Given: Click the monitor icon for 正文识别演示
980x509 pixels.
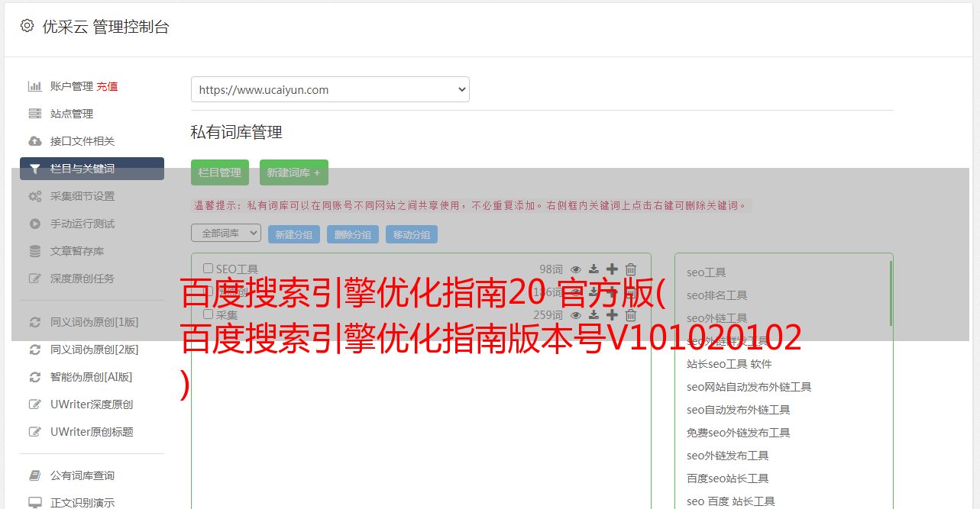Looking at the screenshot, I should point(34,503).
